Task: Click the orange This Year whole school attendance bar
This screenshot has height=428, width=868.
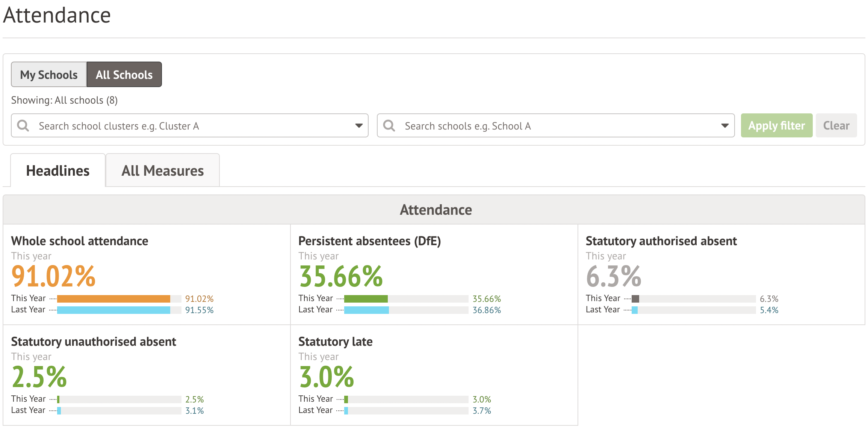Action: (x=113, y=299)
